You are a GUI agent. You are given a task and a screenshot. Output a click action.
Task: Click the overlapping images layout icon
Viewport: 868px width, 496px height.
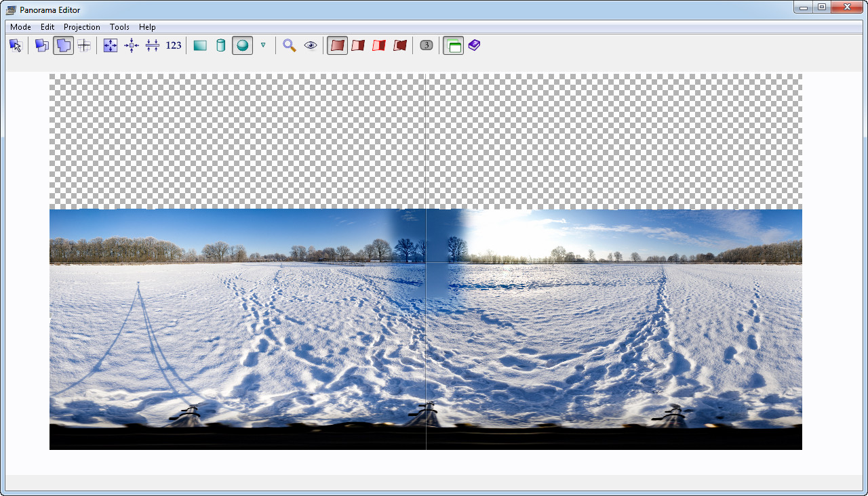click(42, 45)
